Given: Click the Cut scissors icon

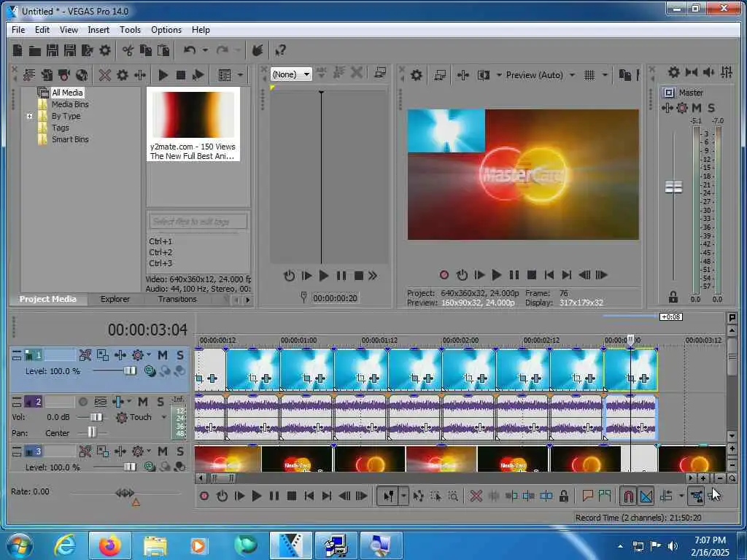Looking at the screenshot, I should pos(127,50).
